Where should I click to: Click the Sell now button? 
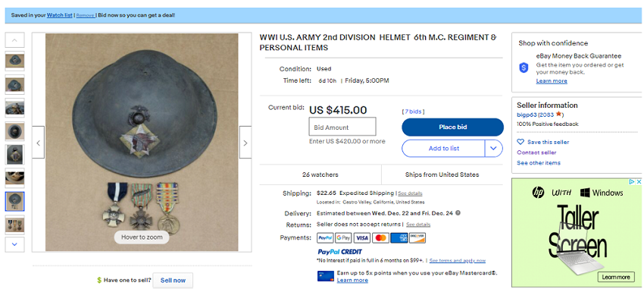coord(173,281)
